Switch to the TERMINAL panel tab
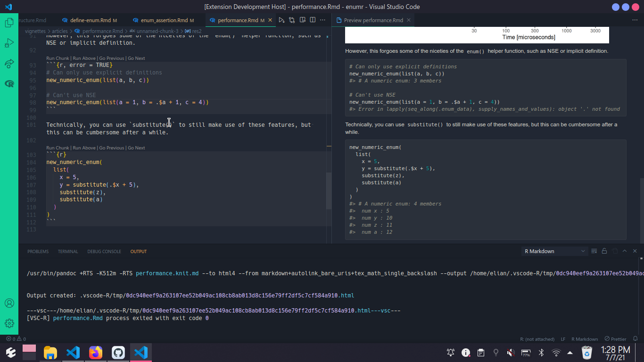The image size is (644, 362). [68, 252]
